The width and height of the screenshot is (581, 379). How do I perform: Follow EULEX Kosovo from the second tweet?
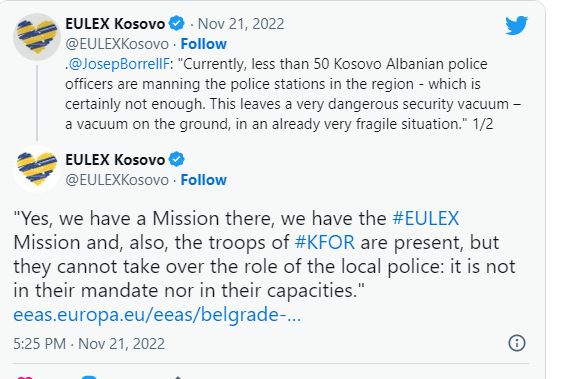click(x=203, y=180)
